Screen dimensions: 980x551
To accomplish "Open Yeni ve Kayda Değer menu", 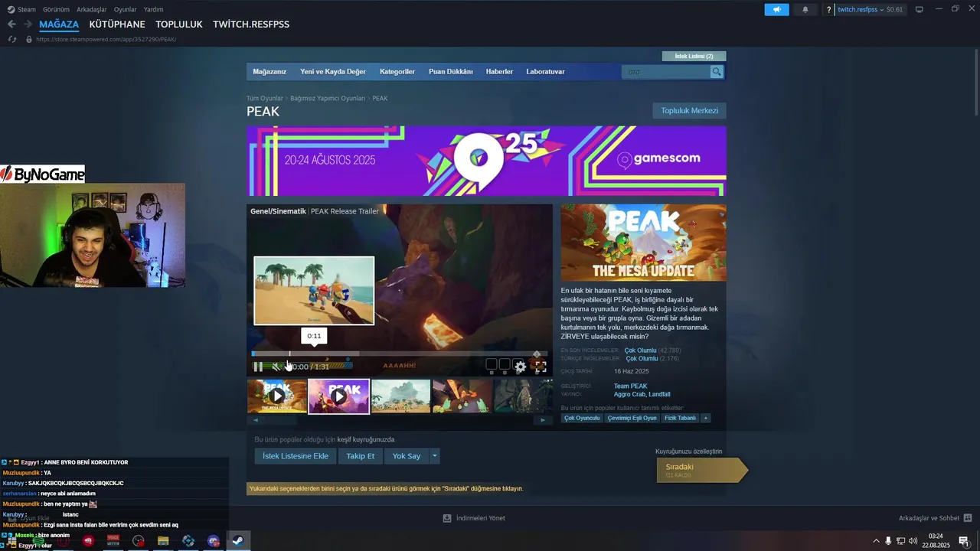I will coord(333,71).
